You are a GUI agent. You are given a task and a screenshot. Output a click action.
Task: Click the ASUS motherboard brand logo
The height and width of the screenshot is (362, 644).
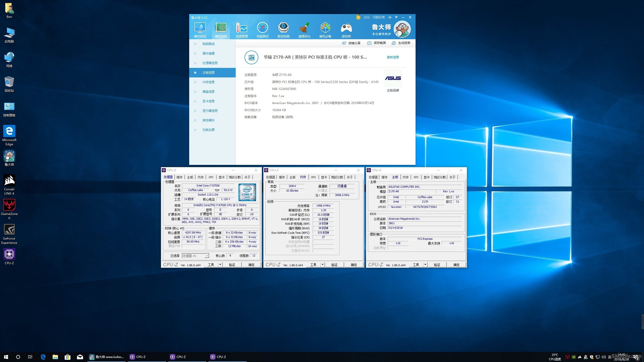(x=393, y=78)
